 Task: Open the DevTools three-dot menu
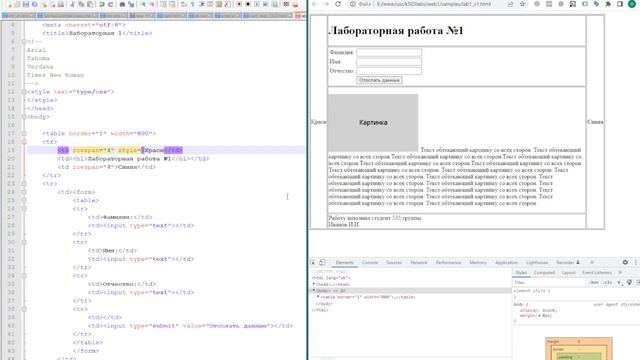636,262
